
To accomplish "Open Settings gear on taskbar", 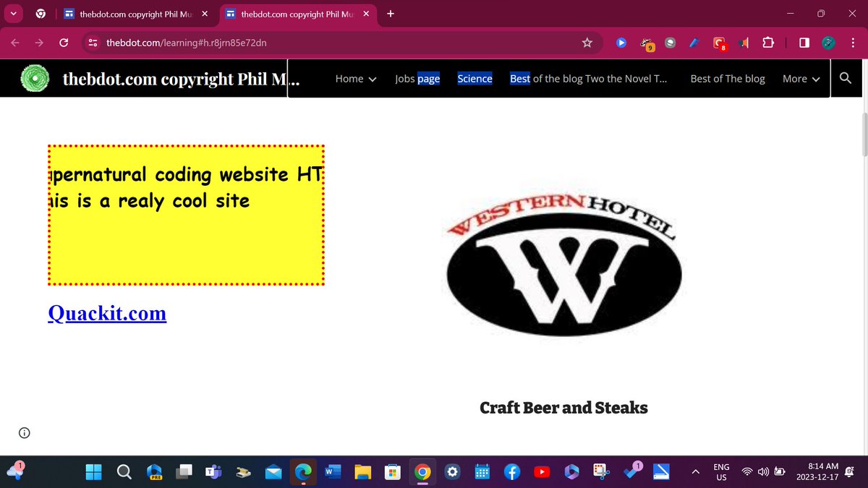I will pyautogui.click(x=453, y=472).
